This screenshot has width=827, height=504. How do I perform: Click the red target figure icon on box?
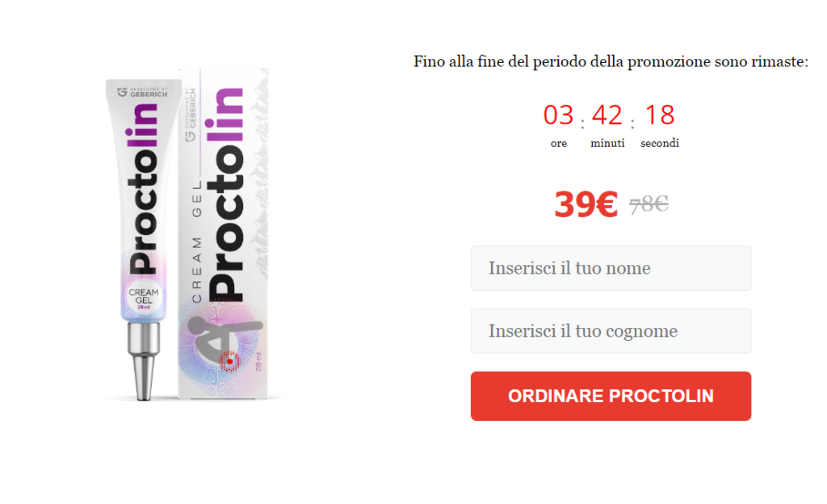tap(229, 361)
